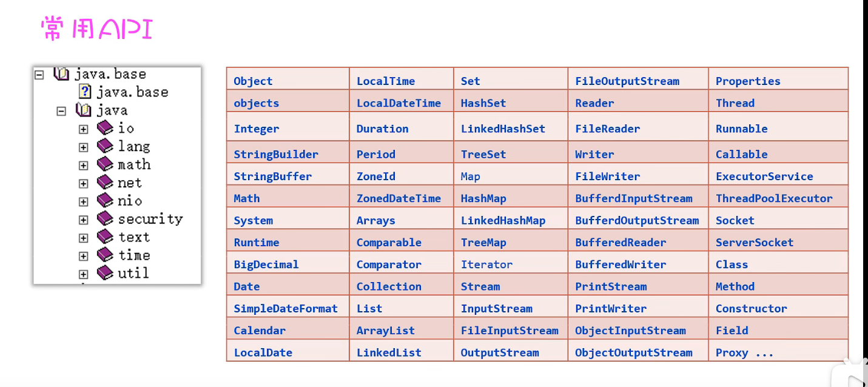Expand the text package plus box

tap(83, 238)
